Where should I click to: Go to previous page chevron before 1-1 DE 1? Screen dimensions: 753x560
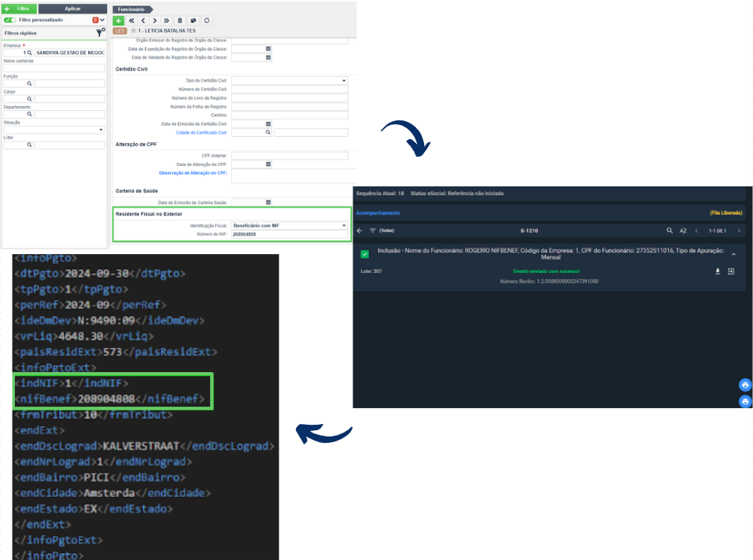click(696, 230)
